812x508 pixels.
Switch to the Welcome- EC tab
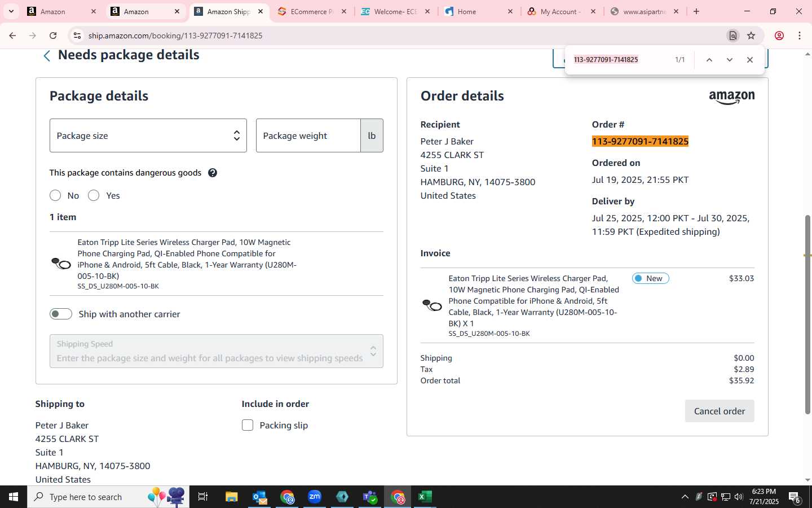pos(395,11)
